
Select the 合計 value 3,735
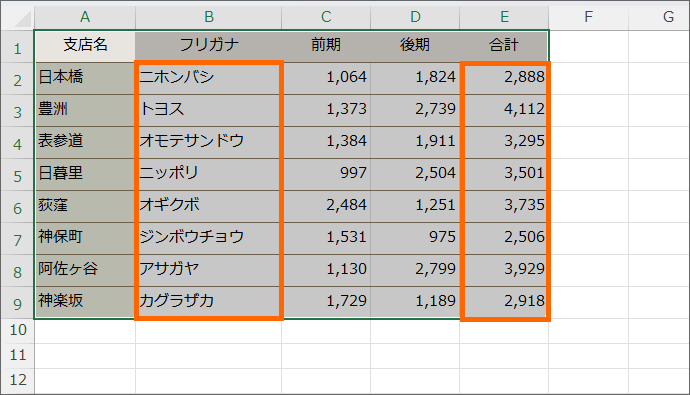click(504, 207)
